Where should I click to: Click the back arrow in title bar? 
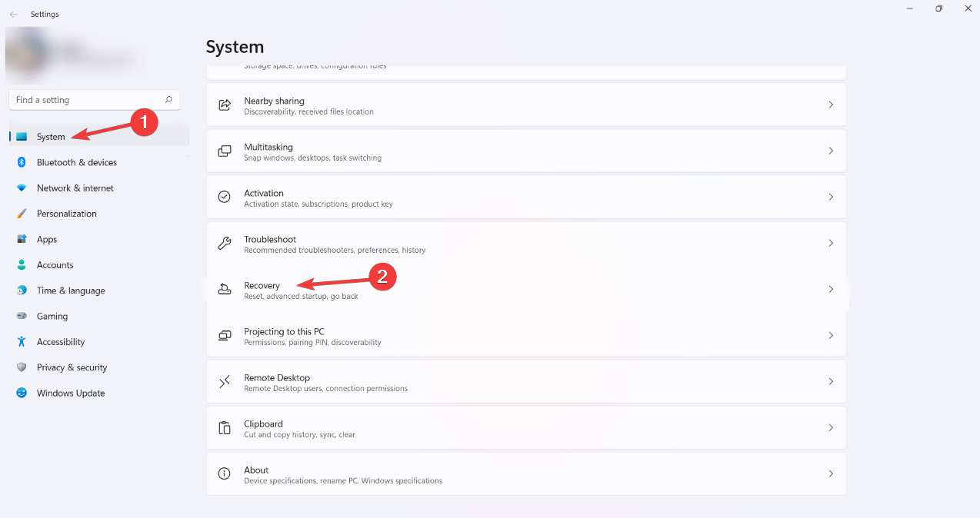click(14, 14)
